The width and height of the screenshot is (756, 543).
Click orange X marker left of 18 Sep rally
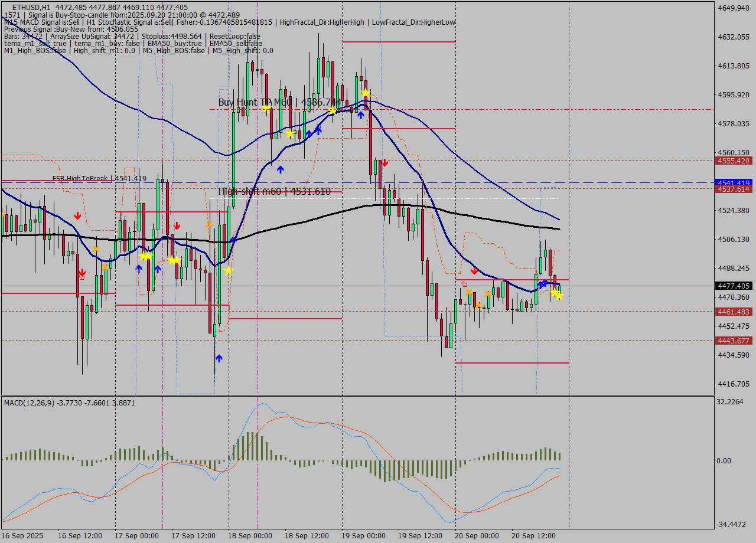click(209, 224)
